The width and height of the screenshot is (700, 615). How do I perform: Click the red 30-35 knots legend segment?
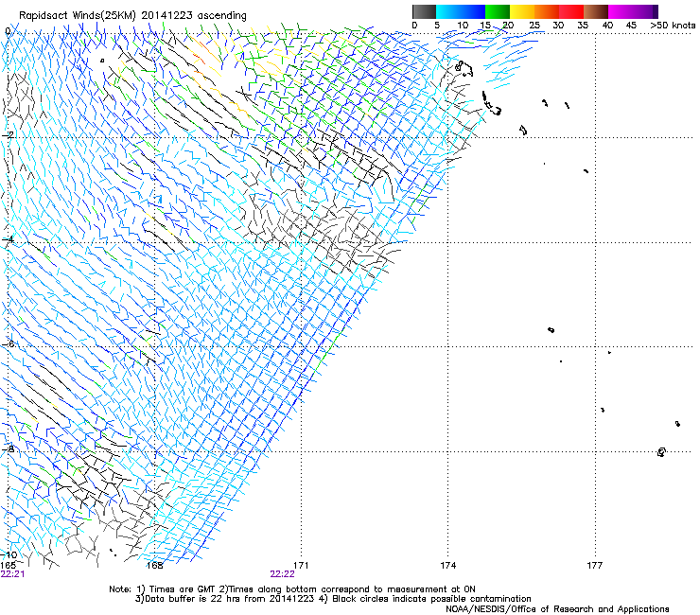pyautogui.click(x=571, y=11)
